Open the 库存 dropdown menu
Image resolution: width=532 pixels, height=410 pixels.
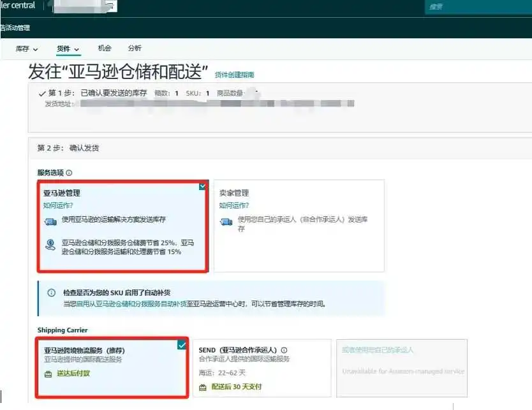[26, 49]
